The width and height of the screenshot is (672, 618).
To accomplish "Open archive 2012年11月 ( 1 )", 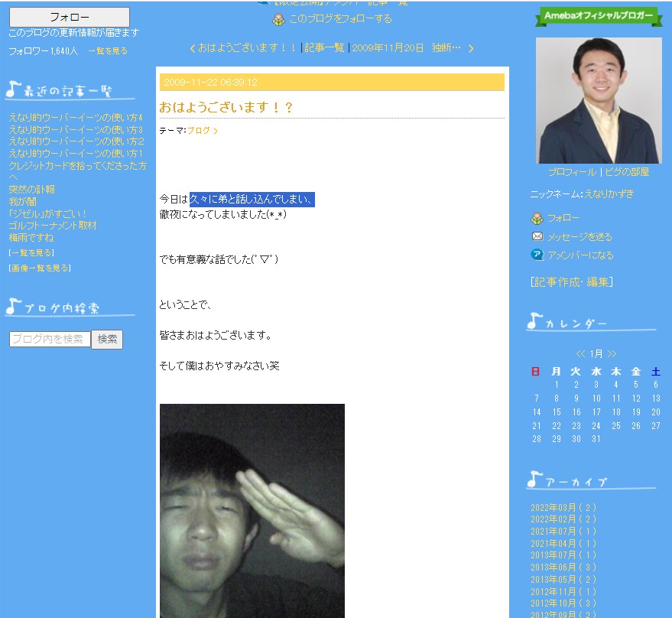I will tap(563, 591).
